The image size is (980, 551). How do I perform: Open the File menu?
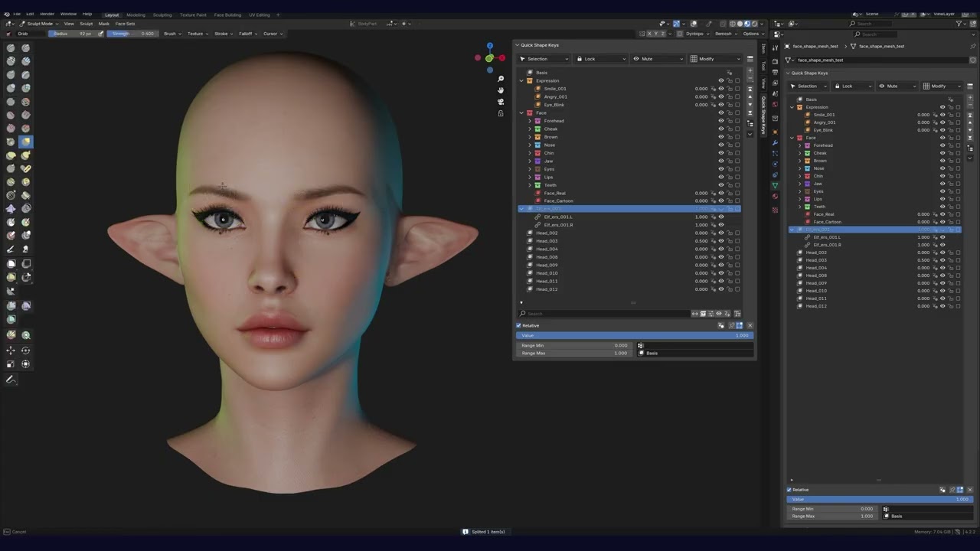click(16, 14)
